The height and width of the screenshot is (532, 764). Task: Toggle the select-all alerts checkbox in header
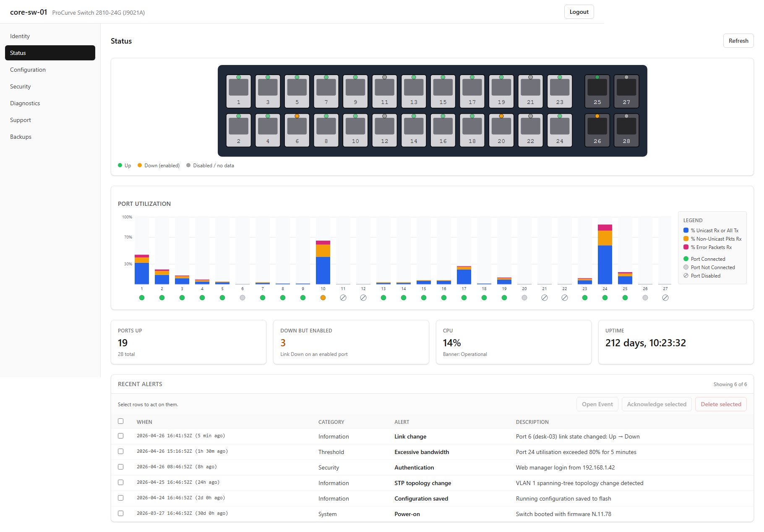click(x=121, y=421)
